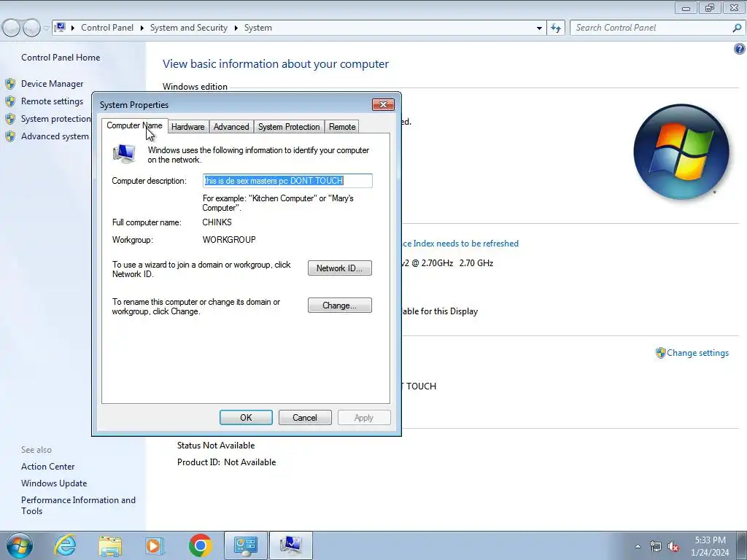Open address bar history dropdown
This screenshot has height=560, width=747.
(539, 28)
